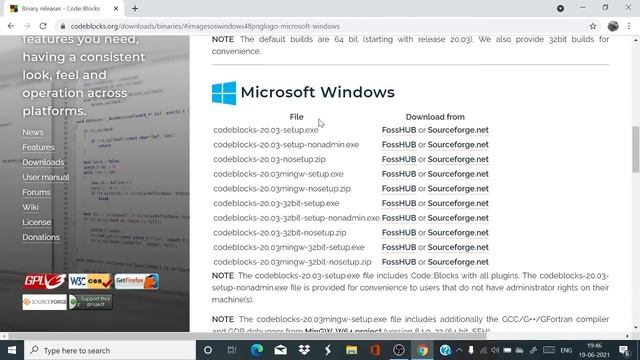Open the Donations sidebar link
The height and width of the screenshot is (360, 640).
coord(41,237)
